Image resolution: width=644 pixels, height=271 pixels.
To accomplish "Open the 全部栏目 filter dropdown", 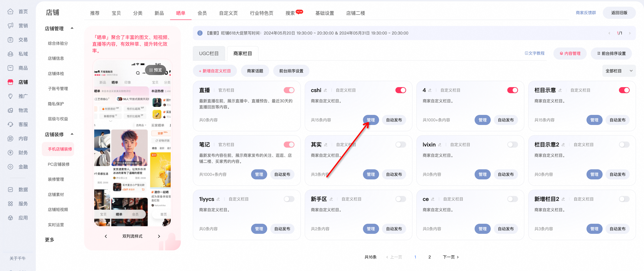I will click(x=619, y=71).
